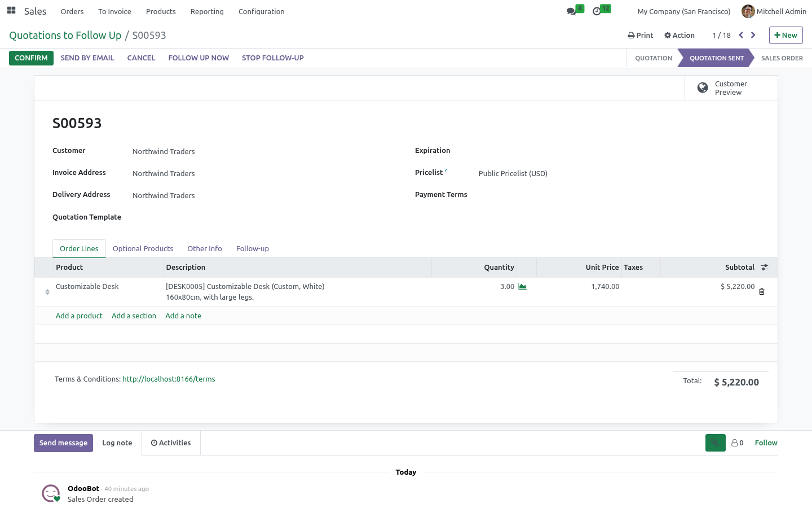Open the Configuration menu

click(x=261, y=11)
